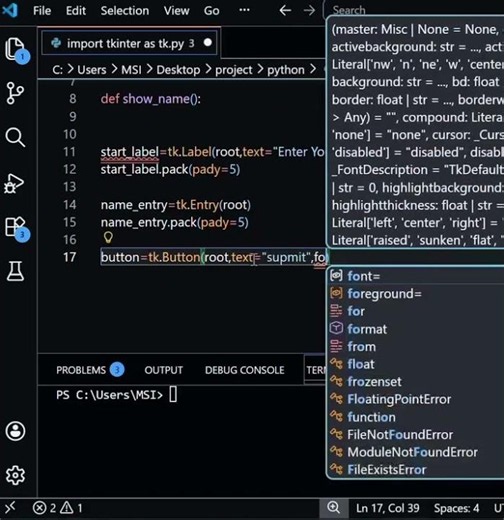The height and width of the screenshot is (520, 504).
Task: Click Ln 17, Col 39 in status bar
Action: click(x=388, y=508)
